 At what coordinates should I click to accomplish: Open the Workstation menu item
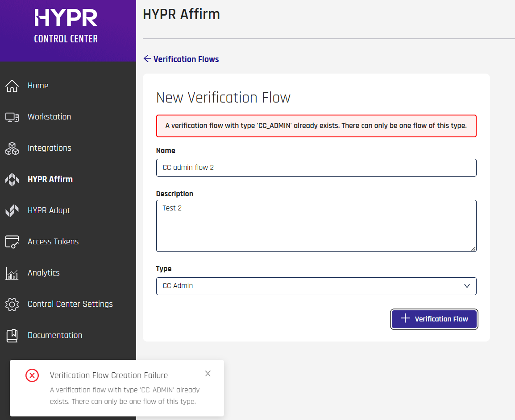pyautogui.click(x=49, y=117)
